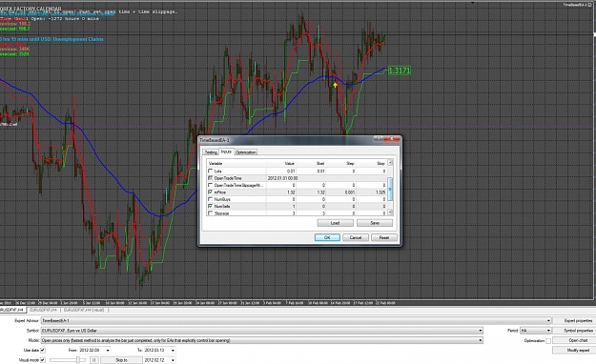The height and width of the screenshot is (364, 596).
Task: Switch to the Testing tab
Action: (211, 152)
